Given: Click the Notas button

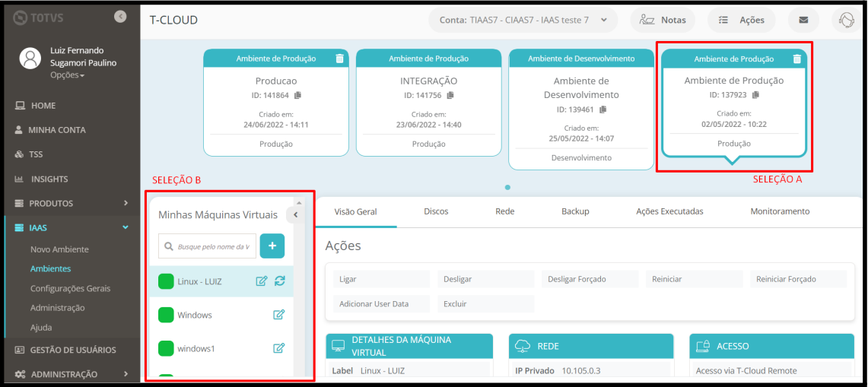Looking at the screenshot, I should pos(663,20).
